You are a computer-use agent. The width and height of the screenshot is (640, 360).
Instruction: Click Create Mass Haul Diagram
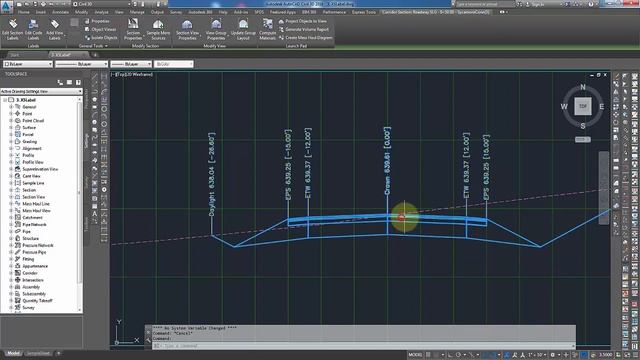pos(305,38)
